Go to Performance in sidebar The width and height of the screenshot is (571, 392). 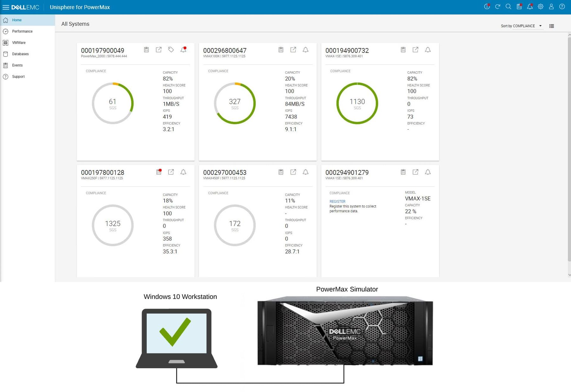tap(22, 31)
